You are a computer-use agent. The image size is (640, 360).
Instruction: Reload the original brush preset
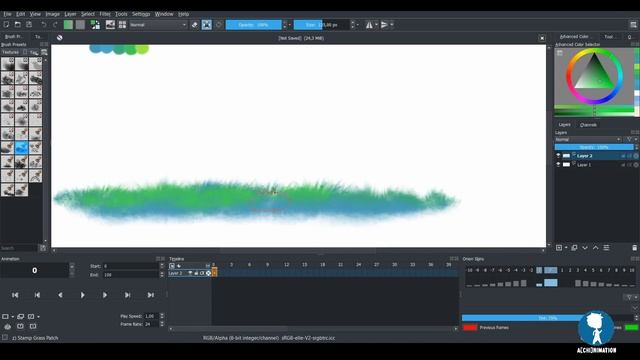point(219,25)
